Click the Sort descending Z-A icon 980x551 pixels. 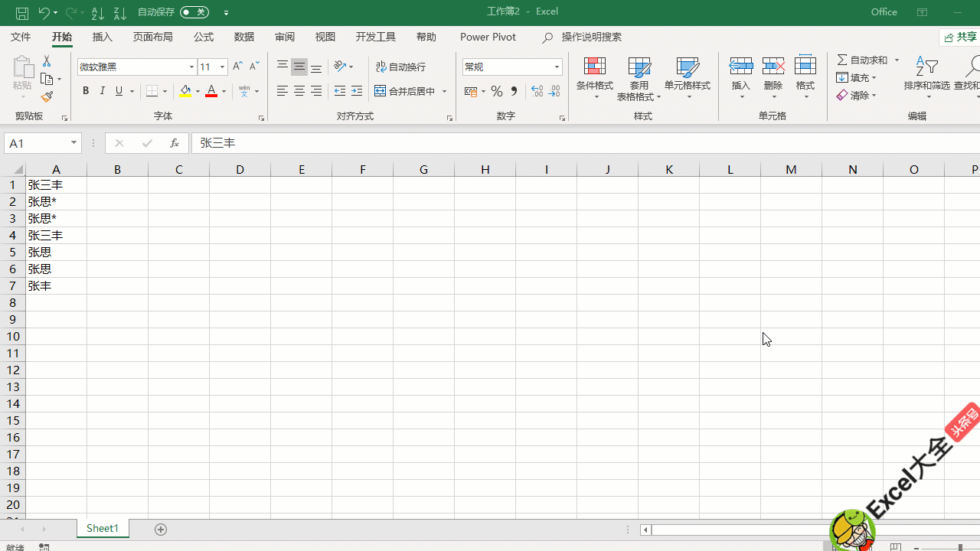tap(119, 13)
